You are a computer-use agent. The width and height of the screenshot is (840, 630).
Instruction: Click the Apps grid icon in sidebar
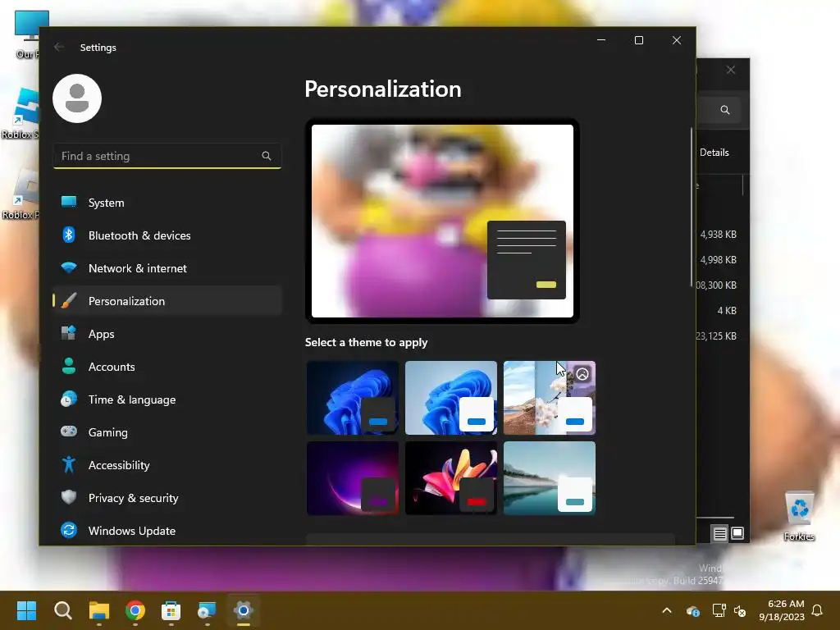tap(69, 333)
